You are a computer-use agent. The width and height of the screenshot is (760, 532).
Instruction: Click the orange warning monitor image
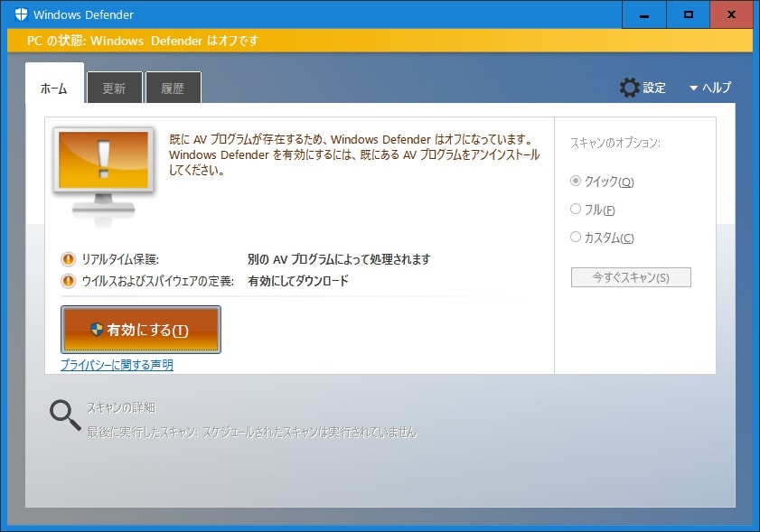point(103,177)
